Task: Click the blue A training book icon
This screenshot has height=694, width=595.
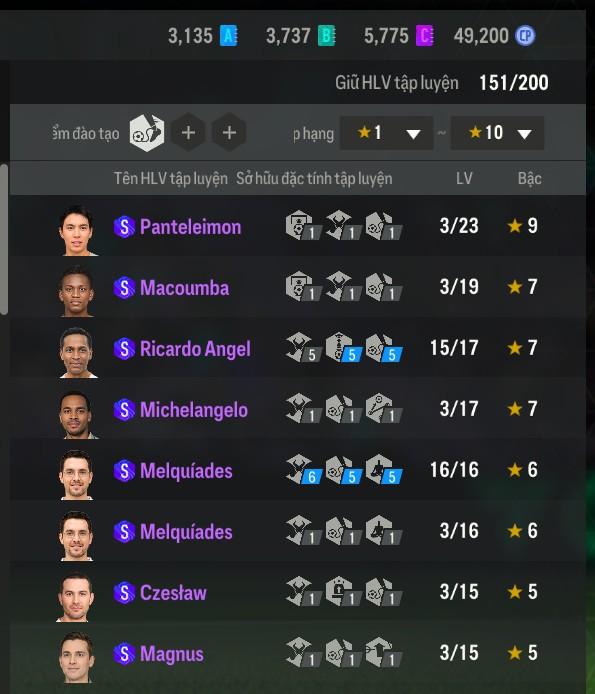Action: pos(229,36)
